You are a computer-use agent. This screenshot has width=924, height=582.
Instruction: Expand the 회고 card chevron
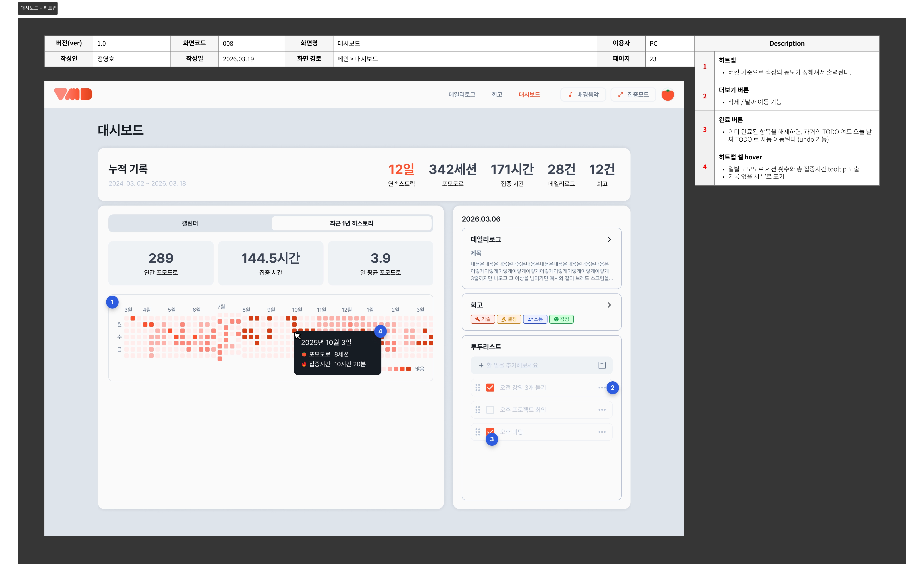609,305
